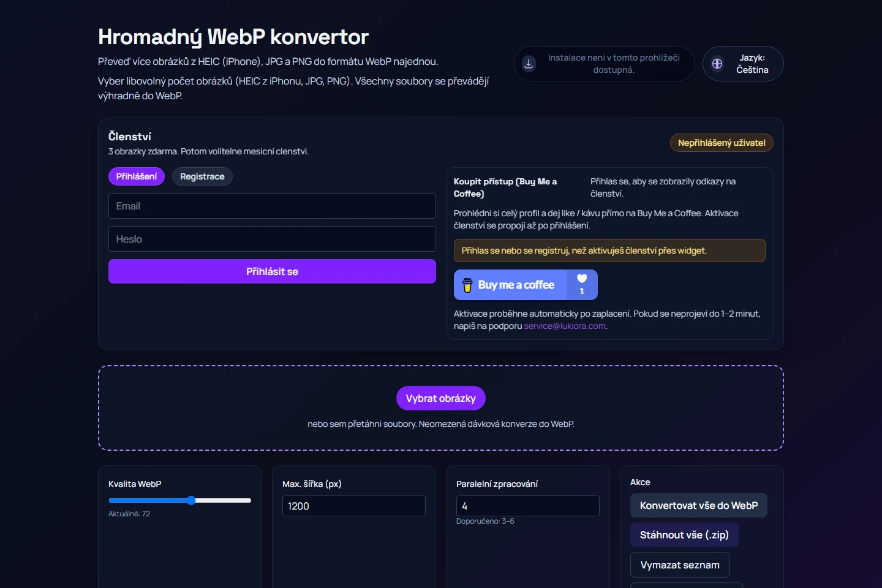Screen dimensions: 882x588
Task: Click the Vybrat obrázky button
Action: click(441, 398)
